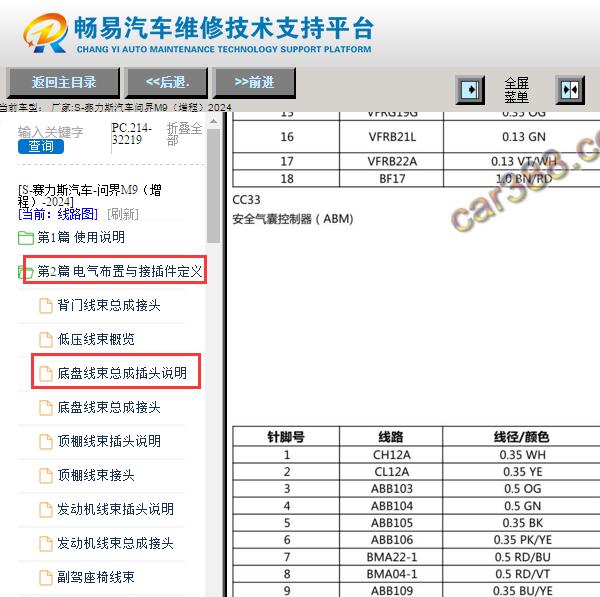Click the ABB105 circuit cell
The image size is (600, 597).
[x=391, y=523]
